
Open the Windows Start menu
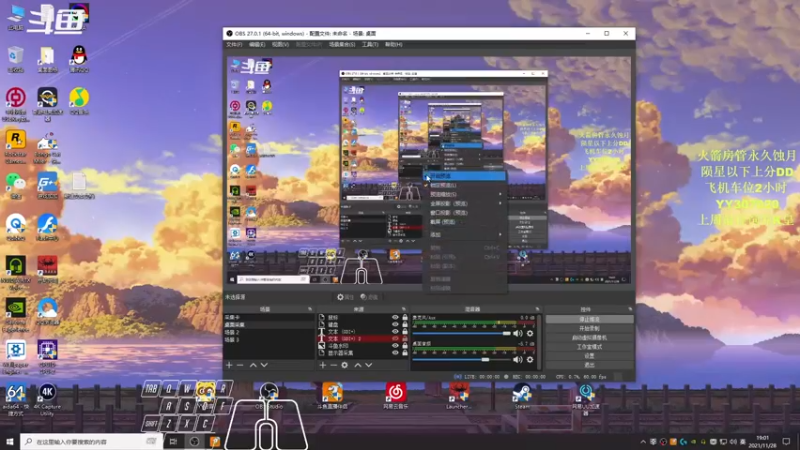[x=10, y=442]
